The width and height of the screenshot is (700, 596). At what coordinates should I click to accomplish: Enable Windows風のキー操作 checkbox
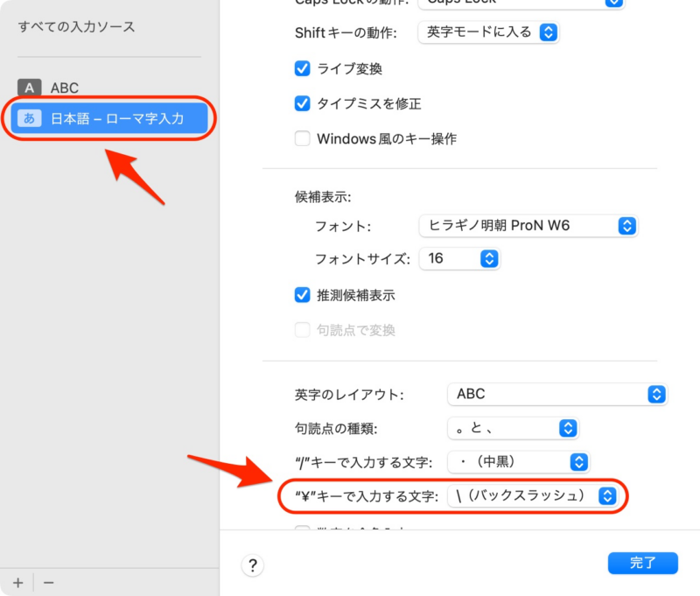tap(302, 138)
